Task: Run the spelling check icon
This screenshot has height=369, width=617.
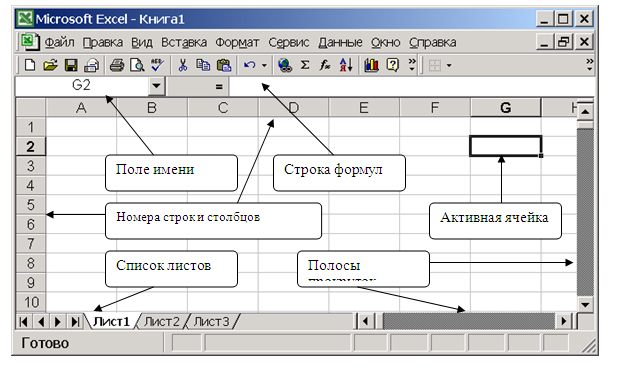Action: coord(157,65)
